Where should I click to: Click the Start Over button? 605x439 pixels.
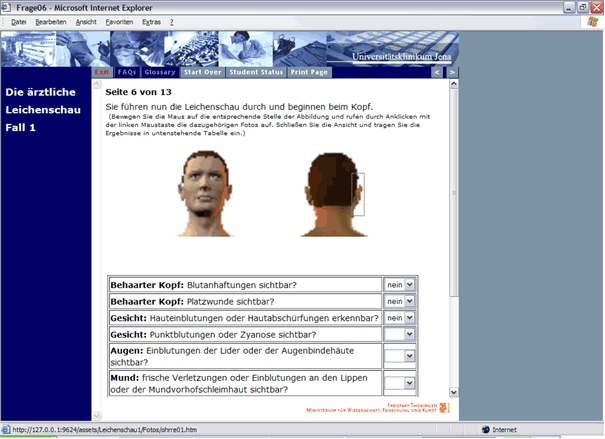203,72
